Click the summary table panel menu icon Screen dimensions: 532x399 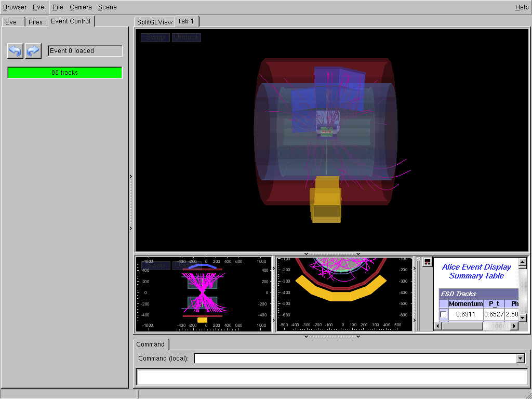[x=427, y=262]
